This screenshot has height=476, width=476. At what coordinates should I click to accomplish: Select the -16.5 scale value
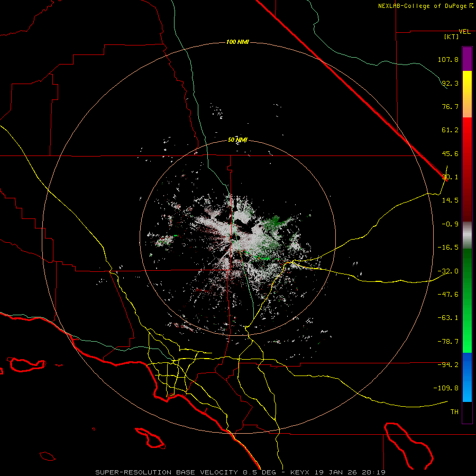click(x=448, y=248)
